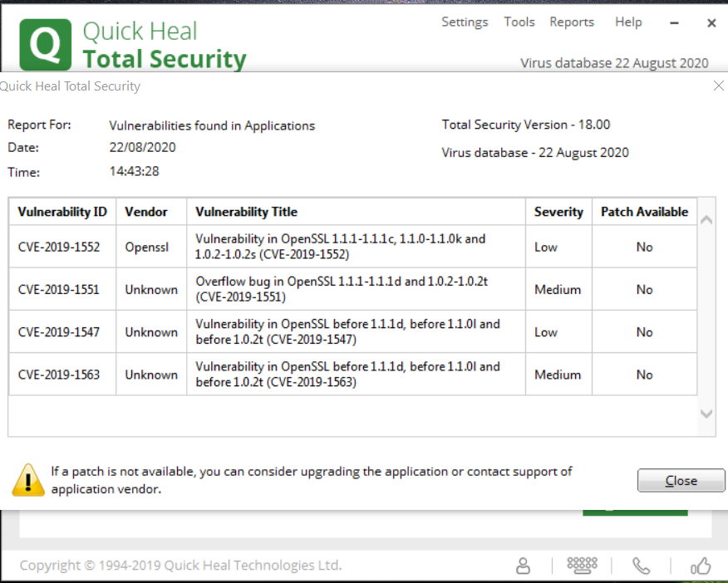The width and height of the screenshot is (728, 583).
Task: Open the Settings menu
Action: [x=465, y=22]
